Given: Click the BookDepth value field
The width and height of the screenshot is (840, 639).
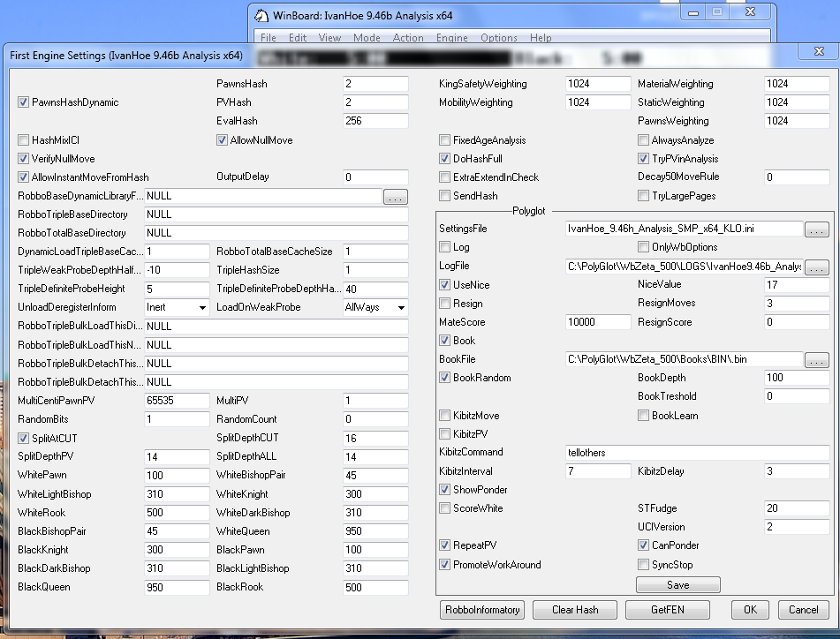Looking at the screenshot, I should pyautogui.click(x=797, y=378).
